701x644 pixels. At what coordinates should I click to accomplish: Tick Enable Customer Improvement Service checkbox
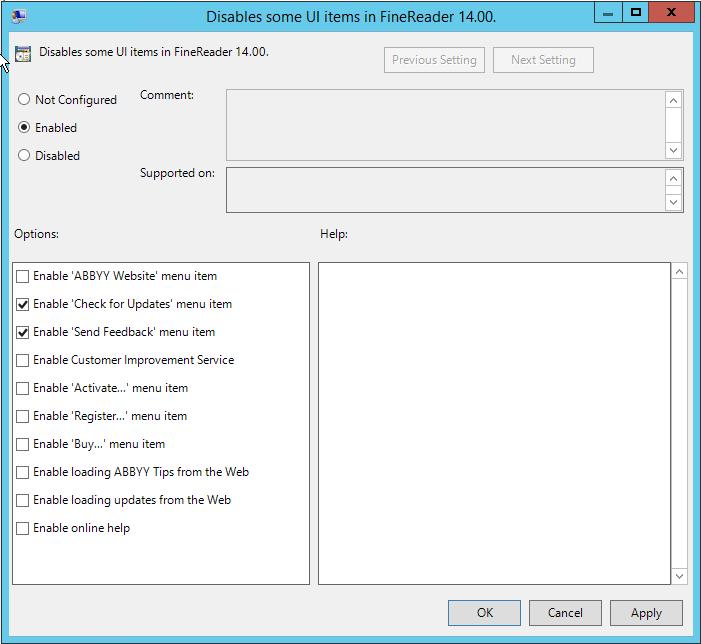pos(22,361)
